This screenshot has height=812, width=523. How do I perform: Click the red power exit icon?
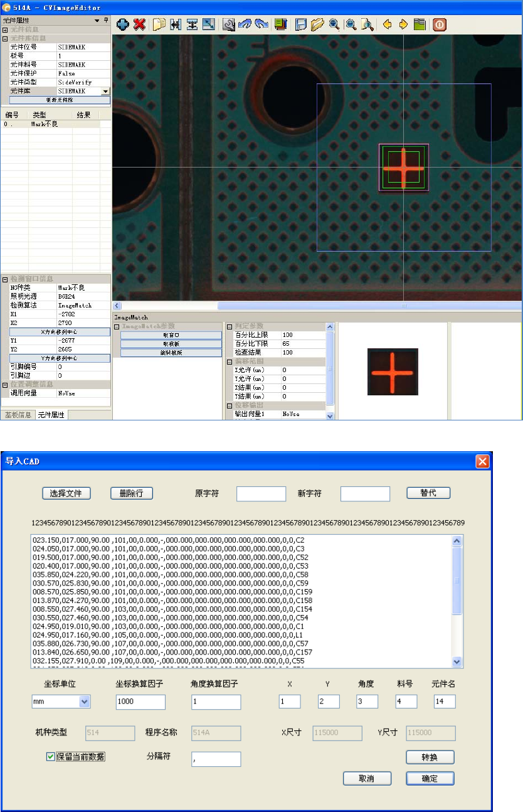click(439, 24)
